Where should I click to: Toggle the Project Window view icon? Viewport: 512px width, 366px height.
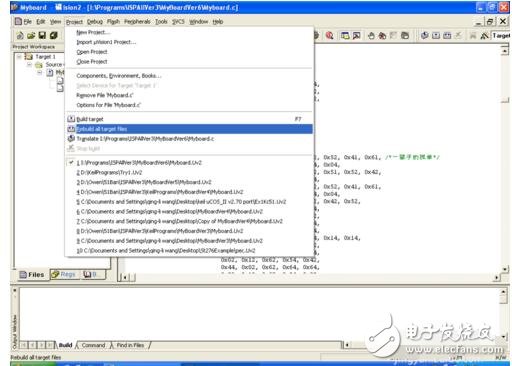(x=345, y=35)
